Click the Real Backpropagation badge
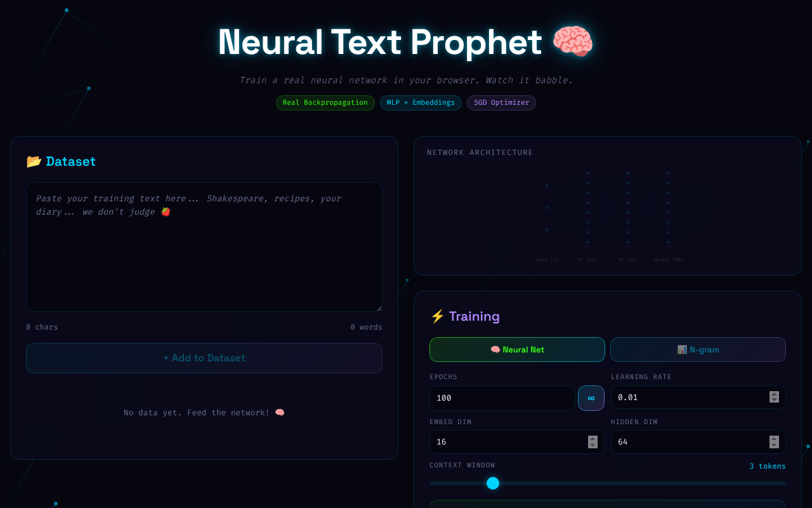Image resolution: width=812 pixels, height=508 pixels. 325,102
